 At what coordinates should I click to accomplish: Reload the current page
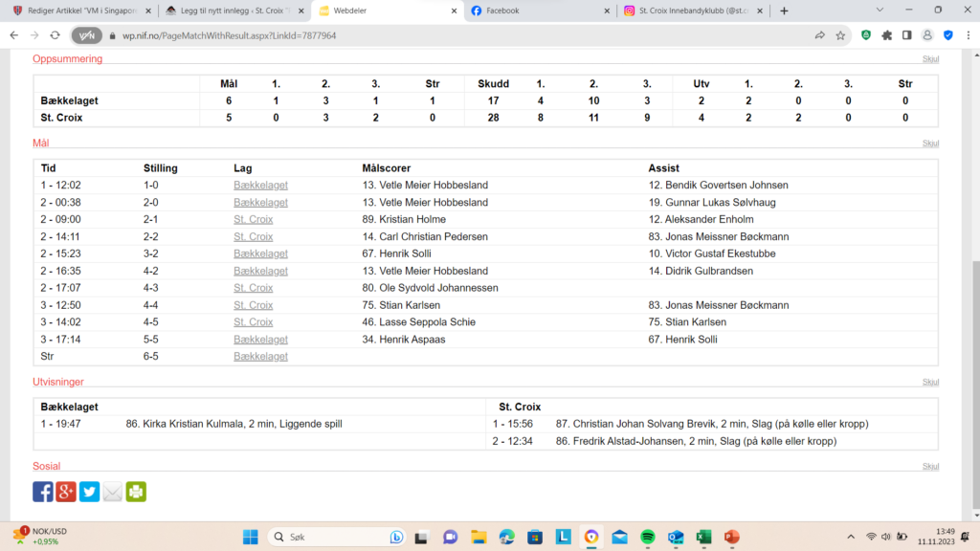[x=55, y=35]
